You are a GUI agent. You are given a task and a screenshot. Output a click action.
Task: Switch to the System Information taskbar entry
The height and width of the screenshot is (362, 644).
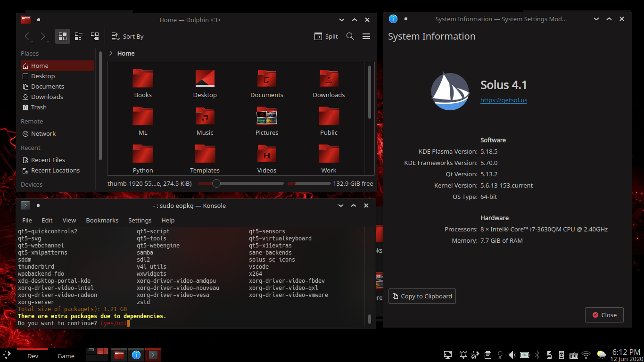(136, 355)
